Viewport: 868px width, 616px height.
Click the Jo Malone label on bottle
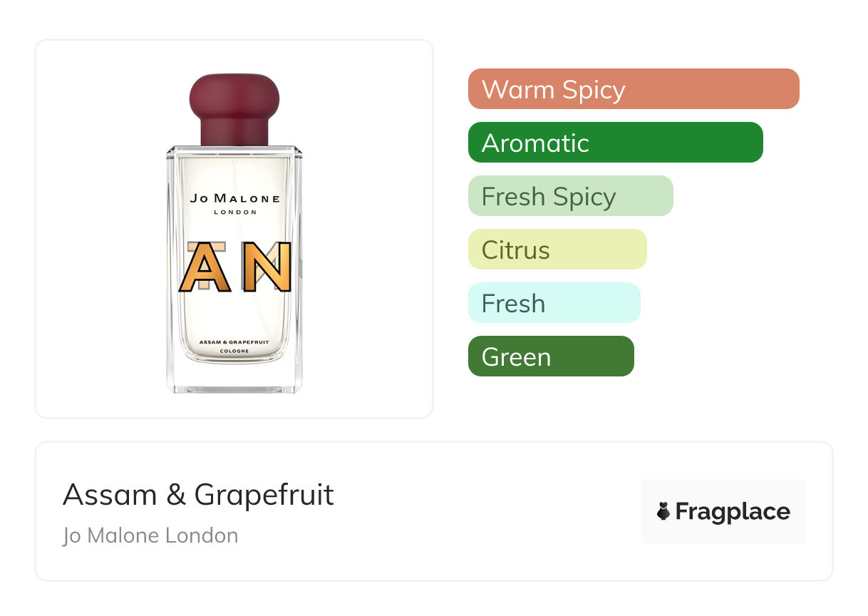[234, 198]
